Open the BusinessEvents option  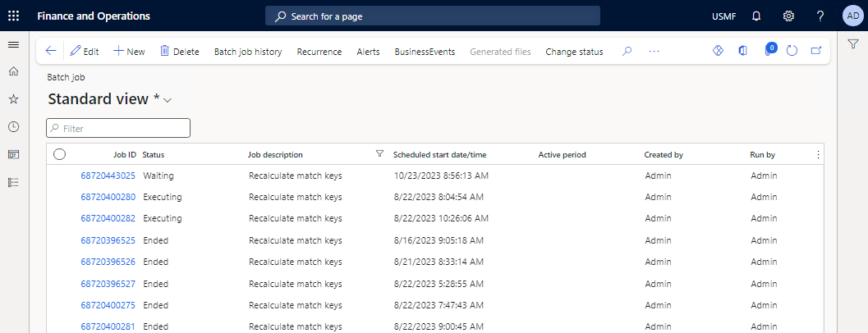[425, 52]
